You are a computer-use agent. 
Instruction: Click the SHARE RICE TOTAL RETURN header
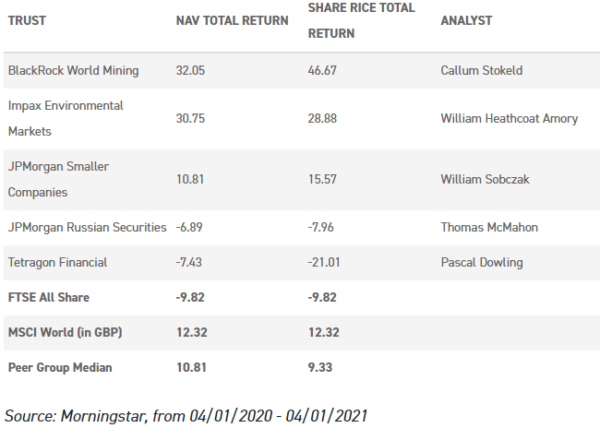point(361,20)
